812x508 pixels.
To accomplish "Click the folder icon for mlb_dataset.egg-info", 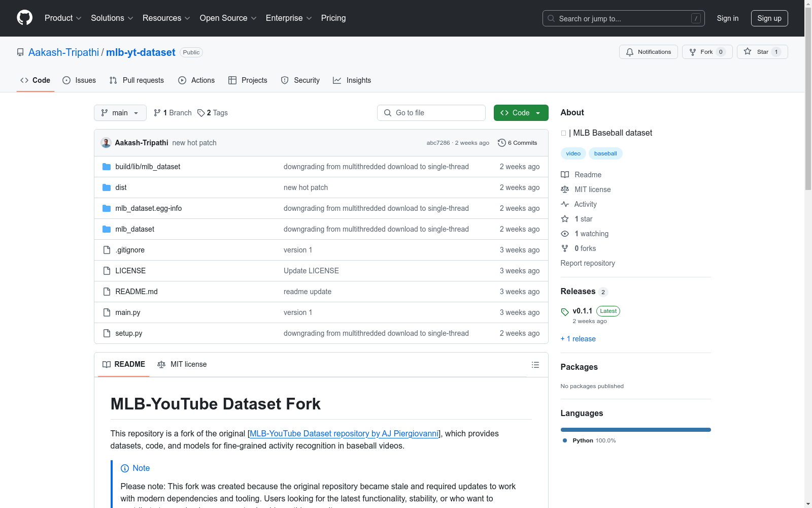I will (x=107, y=208).
